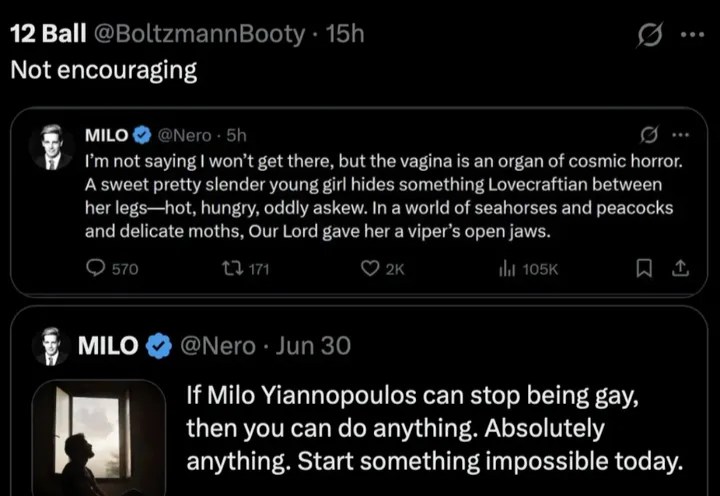Click the Grok icon in quoted MILO tweet
Viewport: 720px width, 496px height.
point(648,135)
